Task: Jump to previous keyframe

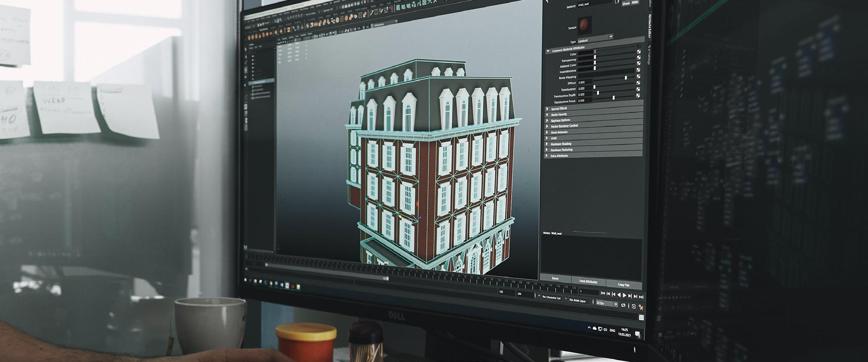Action: (614, 294)
